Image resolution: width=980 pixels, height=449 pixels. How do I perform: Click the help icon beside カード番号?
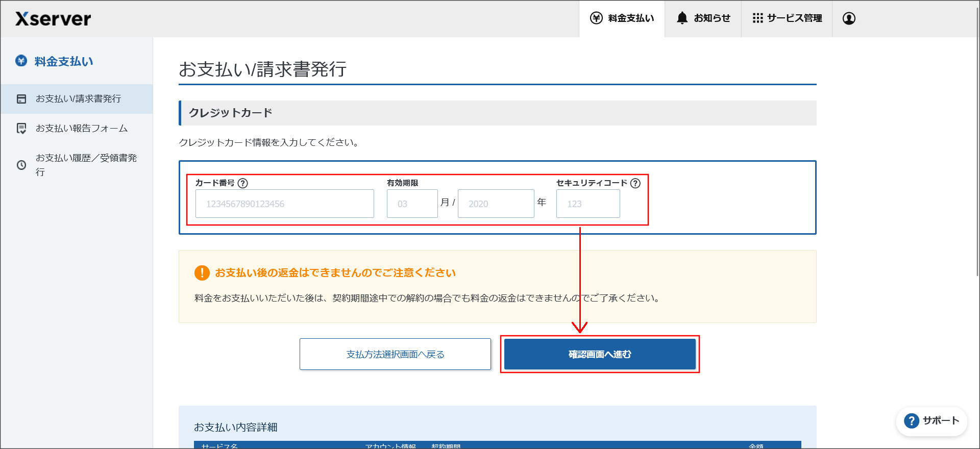[x=243, y=183]
